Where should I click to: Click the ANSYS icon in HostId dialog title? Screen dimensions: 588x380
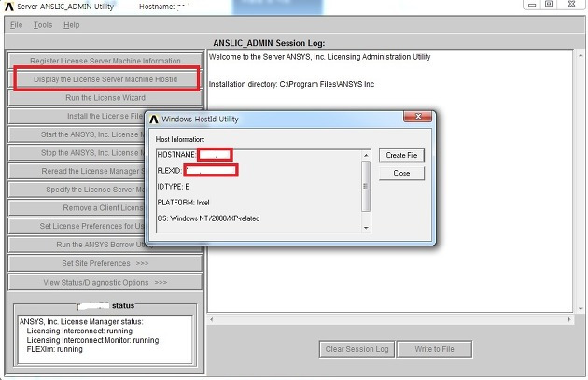click(x=154, y=120)
